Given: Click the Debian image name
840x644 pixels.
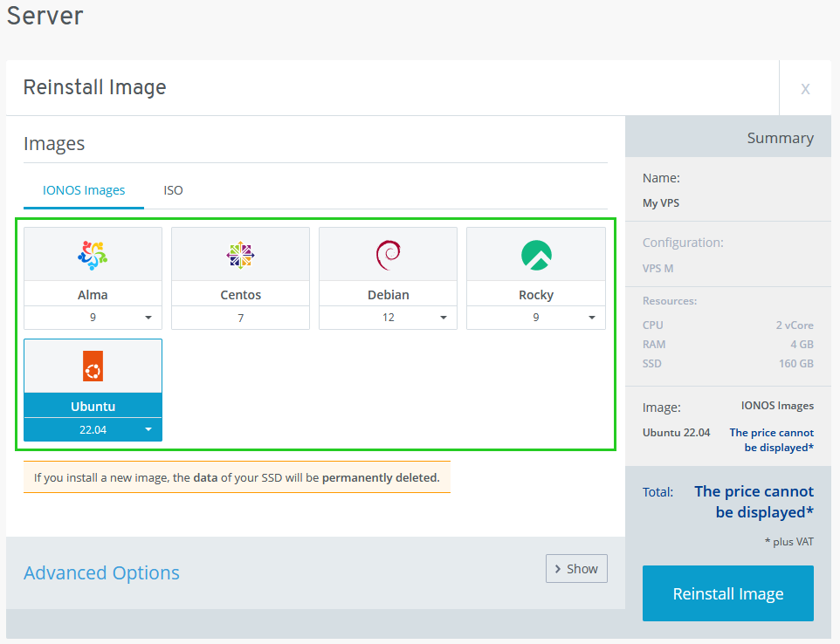Looking at the screenshot, I should coord(388,295).
